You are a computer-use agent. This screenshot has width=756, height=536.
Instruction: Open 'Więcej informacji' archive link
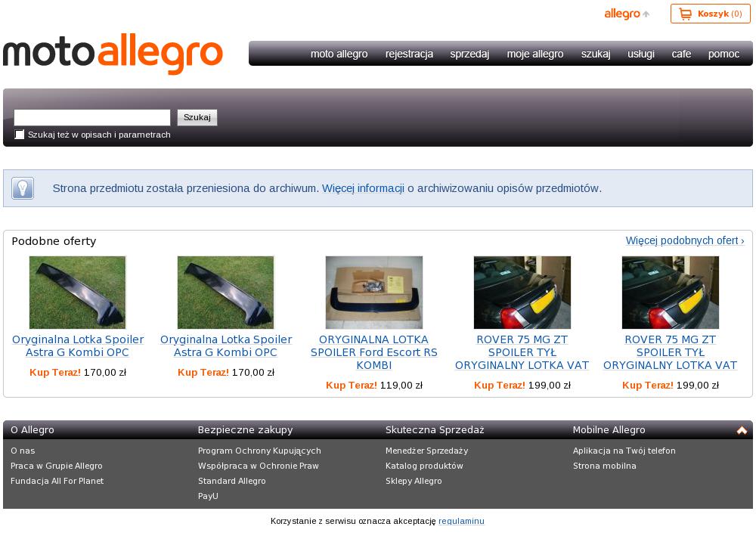(x=363, y=188)
